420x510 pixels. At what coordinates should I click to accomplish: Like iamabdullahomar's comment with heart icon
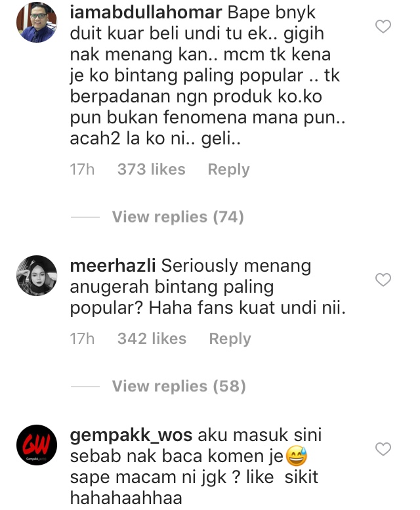(383, 26)
